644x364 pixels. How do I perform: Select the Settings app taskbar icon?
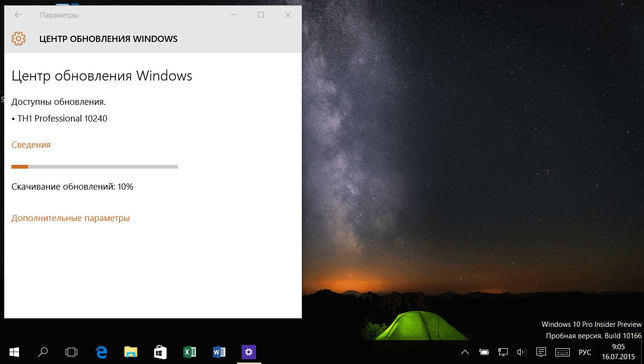pyautogui.click(x=248, y=352)
